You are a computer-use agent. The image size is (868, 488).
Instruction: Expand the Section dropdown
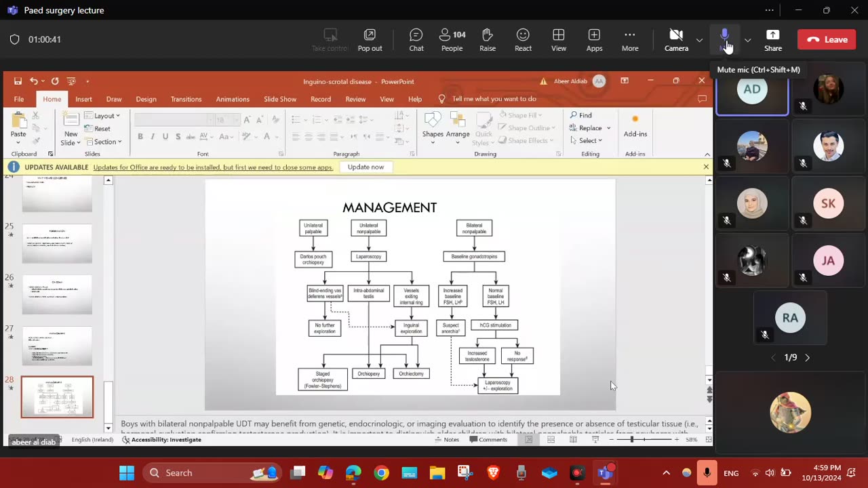(x=103, y=142)
